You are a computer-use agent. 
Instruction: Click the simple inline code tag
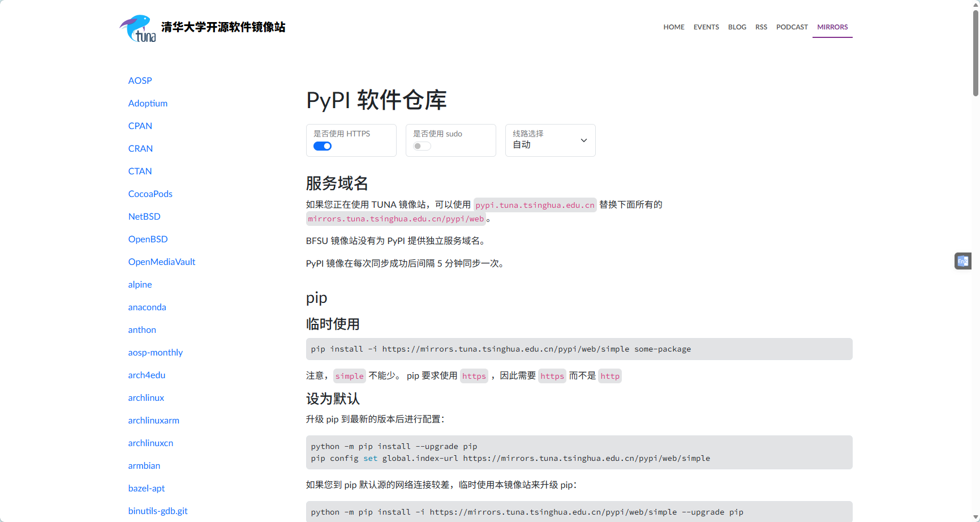coord(350,376)
